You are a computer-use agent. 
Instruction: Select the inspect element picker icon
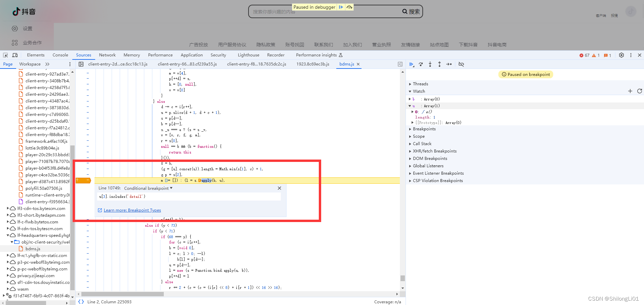5,55
